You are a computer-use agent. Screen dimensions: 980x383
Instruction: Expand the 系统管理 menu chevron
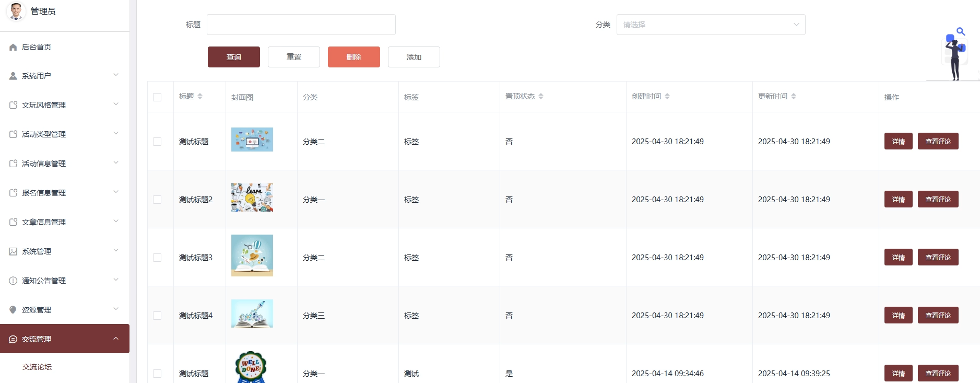116,250
